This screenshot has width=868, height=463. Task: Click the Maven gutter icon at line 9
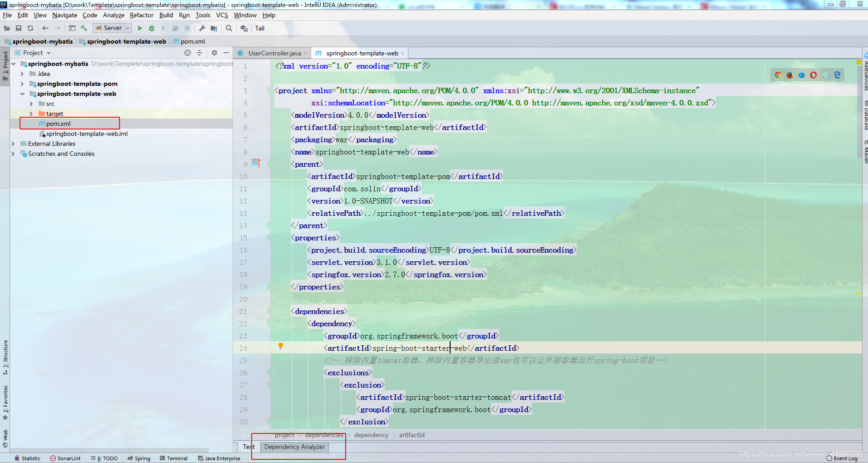256,163
